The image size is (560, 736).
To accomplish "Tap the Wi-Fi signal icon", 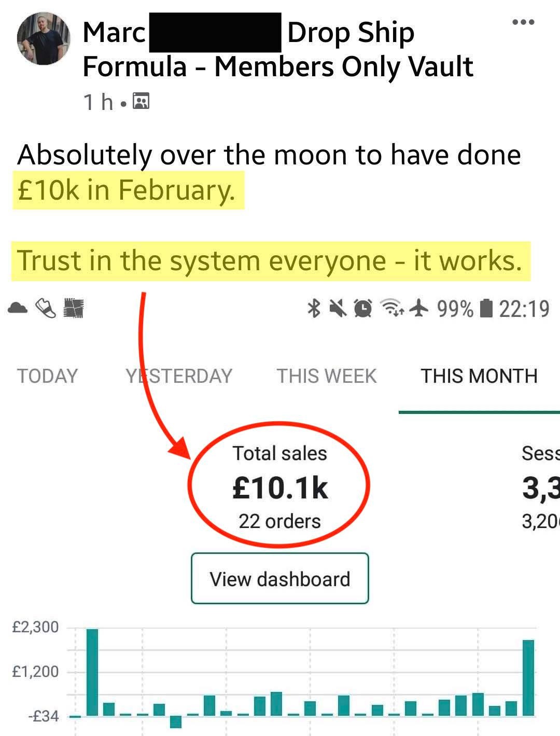I will (393, 309).
